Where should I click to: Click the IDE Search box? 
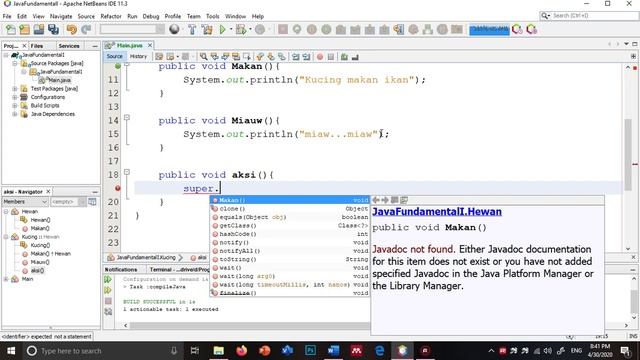pos(589,16)
